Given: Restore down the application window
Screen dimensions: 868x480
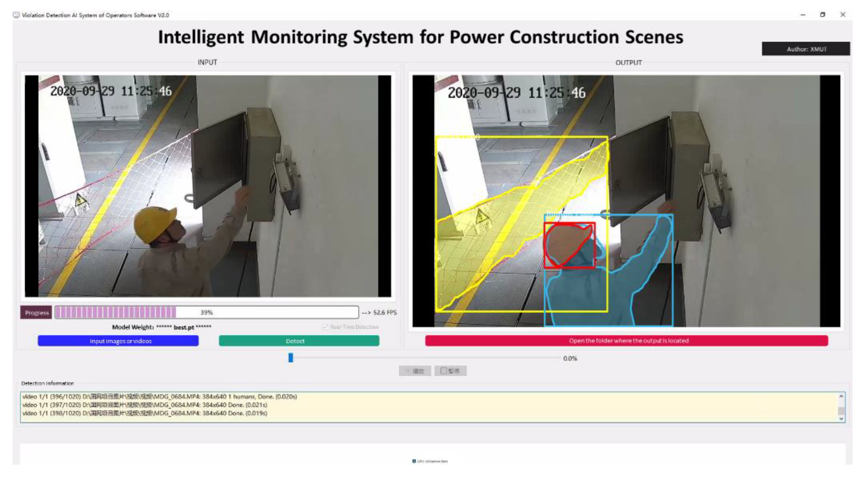Looking at the screenshot, I should pyautogui.click(x=822, y=15).
